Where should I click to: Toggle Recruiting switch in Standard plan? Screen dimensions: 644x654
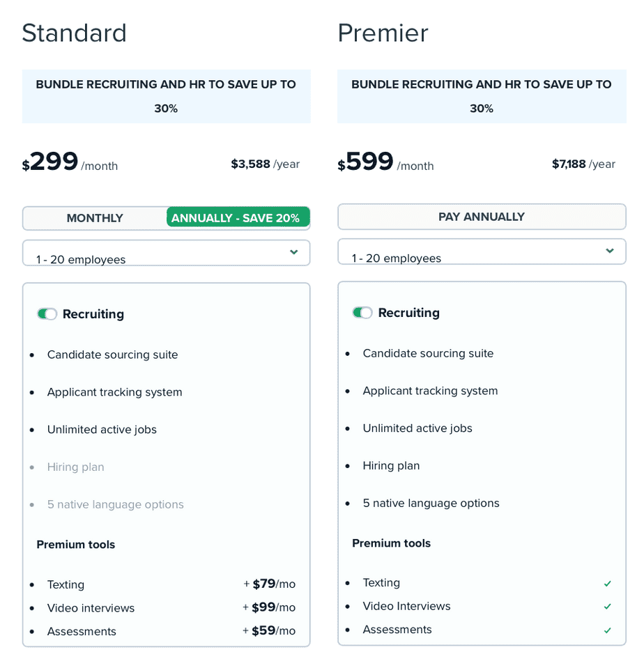47,314
